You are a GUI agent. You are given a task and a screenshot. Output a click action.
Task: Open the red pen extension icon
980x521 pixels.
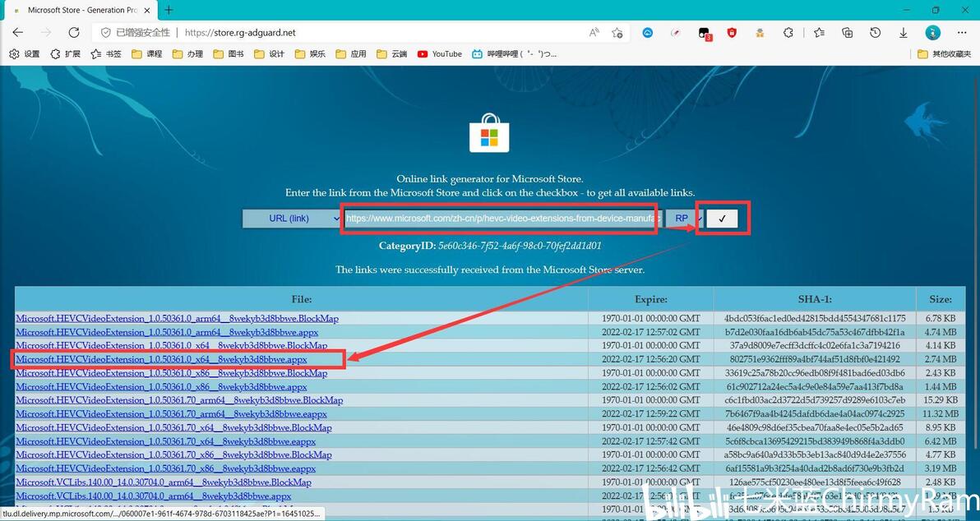click(676, 33)
